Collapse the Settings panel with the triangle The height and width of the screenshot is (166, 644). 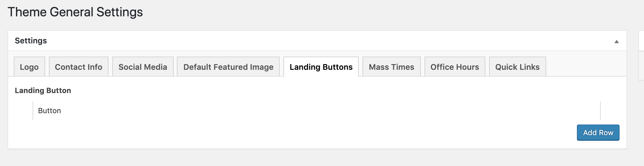point(616,41)
